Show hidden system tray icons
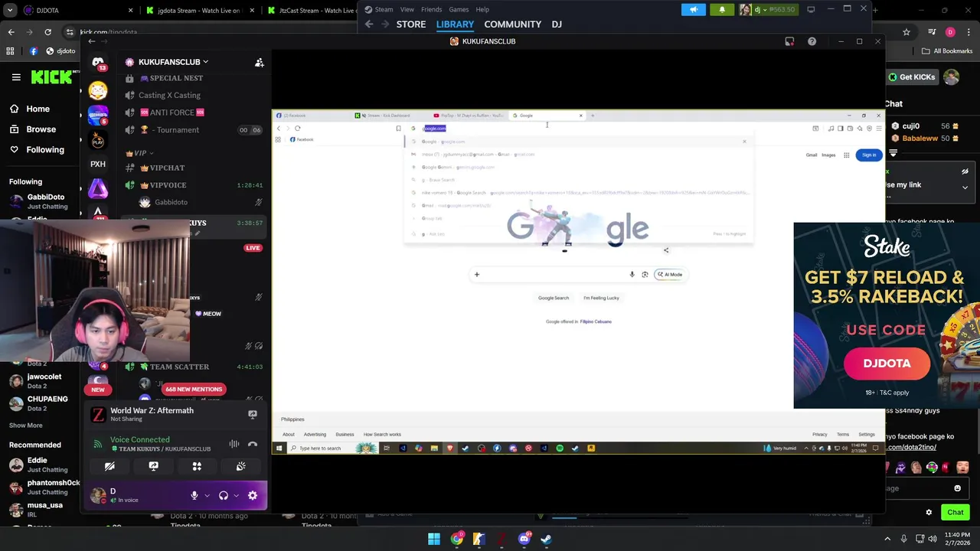This screenshot has width=980, height=551. click(887, 539)
